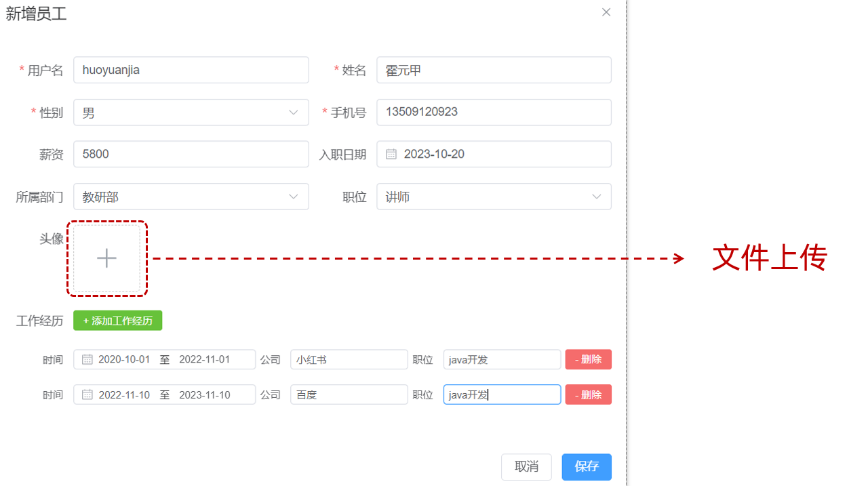The width and height of the screenshot is (868, 486).
Task: Click the calendar icon in 入职日期 field
Action: [391, 154]
